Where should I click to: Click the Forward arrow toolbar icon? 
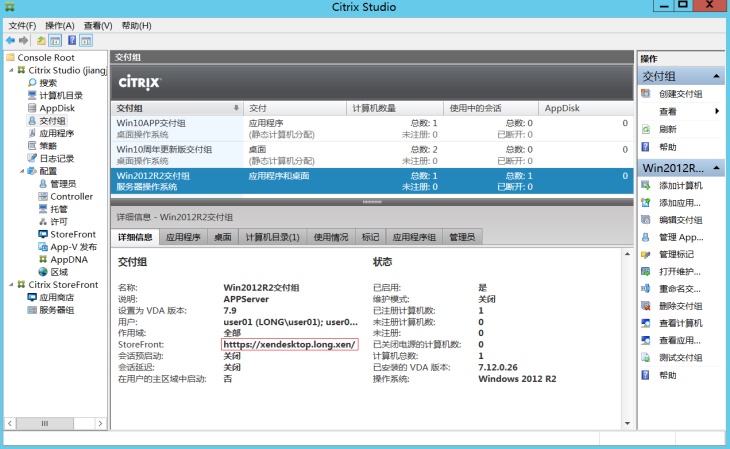(23, 41)
